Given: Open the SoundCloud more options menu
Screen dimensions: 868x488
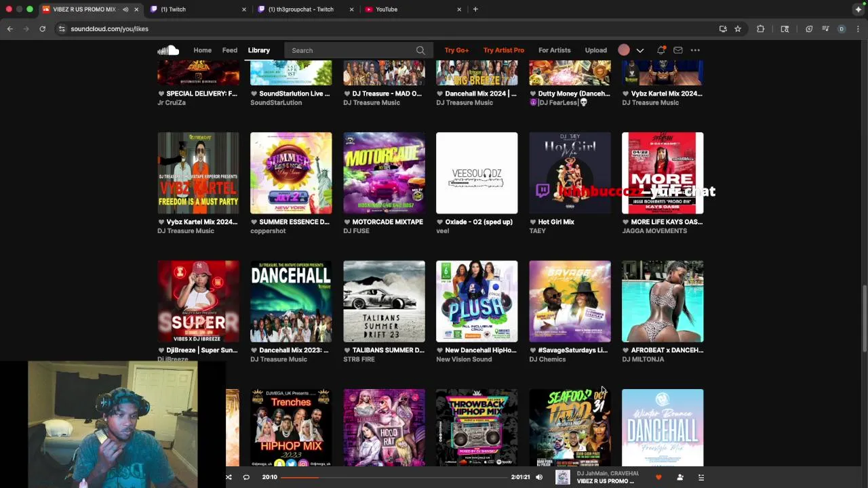Looking at the screenshot, I should pos(695,50).
